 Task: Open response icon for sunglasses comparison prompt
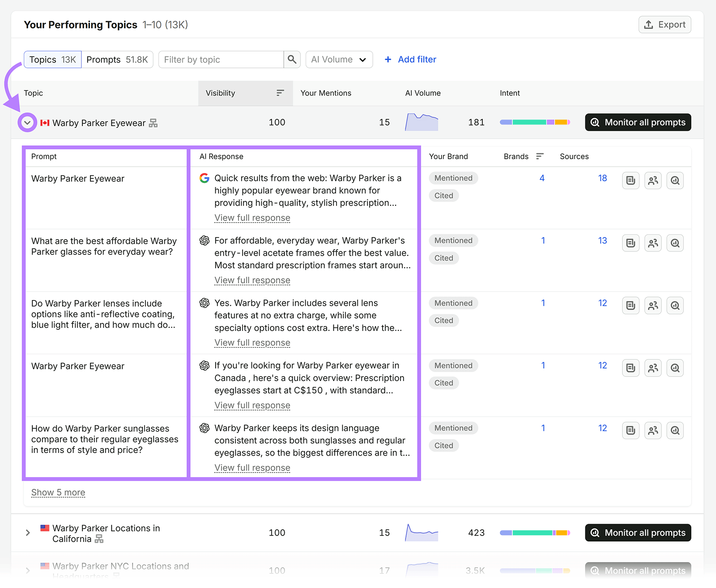click(631, 431)
